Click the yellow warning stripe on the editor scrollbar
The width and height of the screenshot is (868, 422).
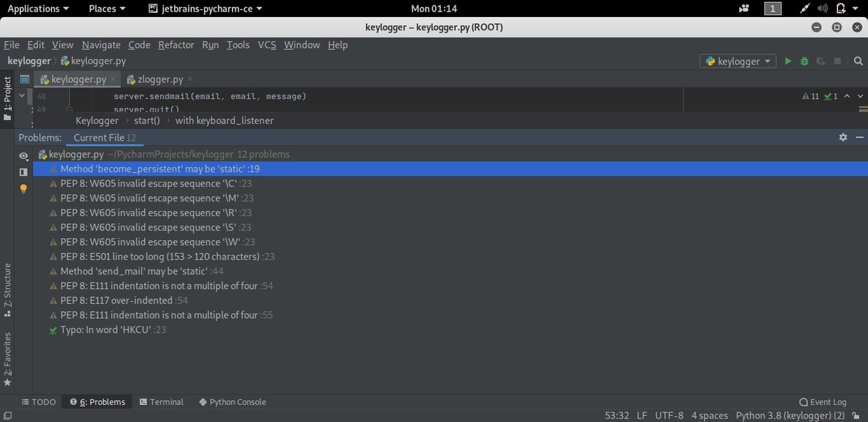tap(863, 108)
